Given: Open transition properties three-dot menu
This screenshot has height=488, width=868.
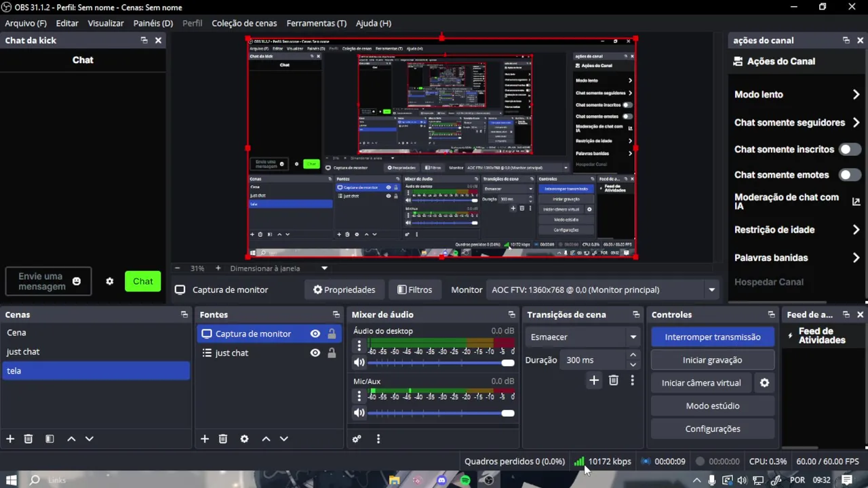Looking at the screenshot, I should [632, 380].
